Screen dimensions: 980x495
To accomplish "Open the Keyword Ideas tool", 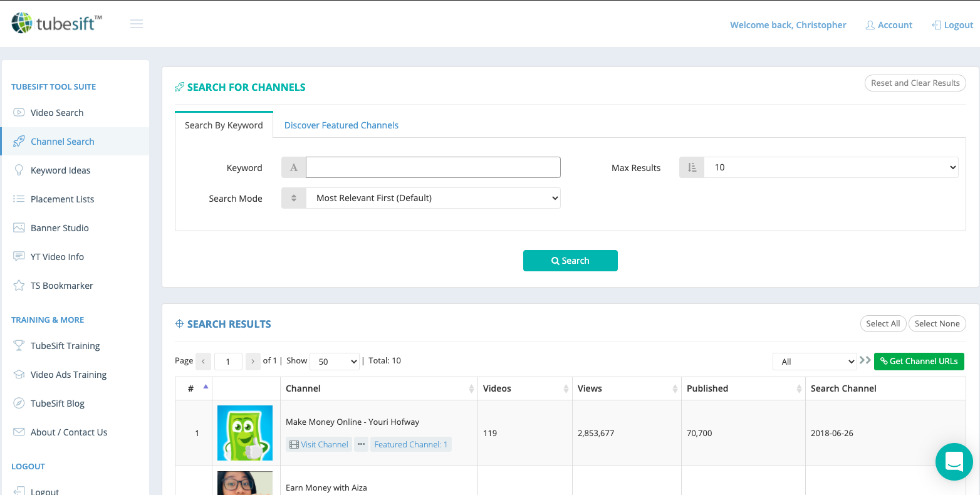I will coord(60,170).
